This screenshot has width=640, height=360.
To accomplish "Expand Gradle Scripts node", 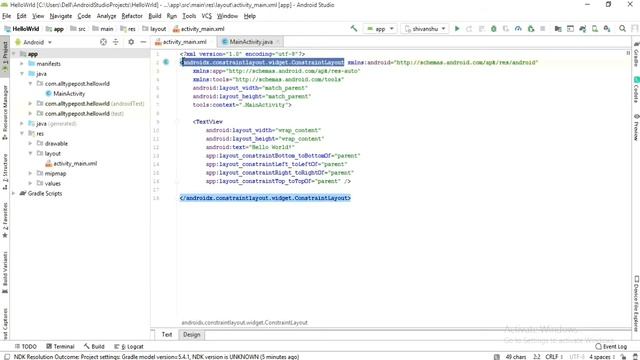I will point(14,193).
